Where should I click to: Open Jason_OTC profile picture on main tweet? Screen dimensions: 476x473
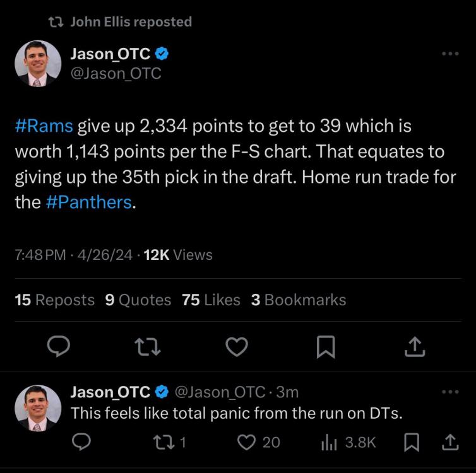pos(38,63)
